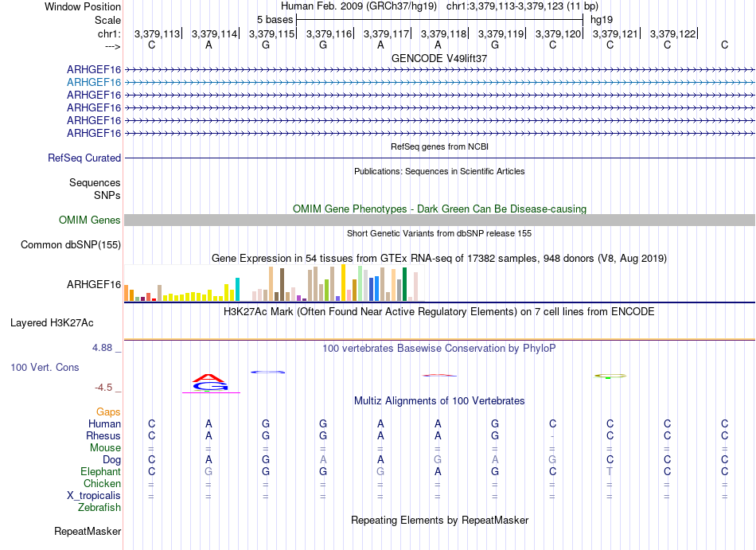Screen dimensions: 756x550
Task: Click the RefSeq genes from NCBI title
Action: 440,146
